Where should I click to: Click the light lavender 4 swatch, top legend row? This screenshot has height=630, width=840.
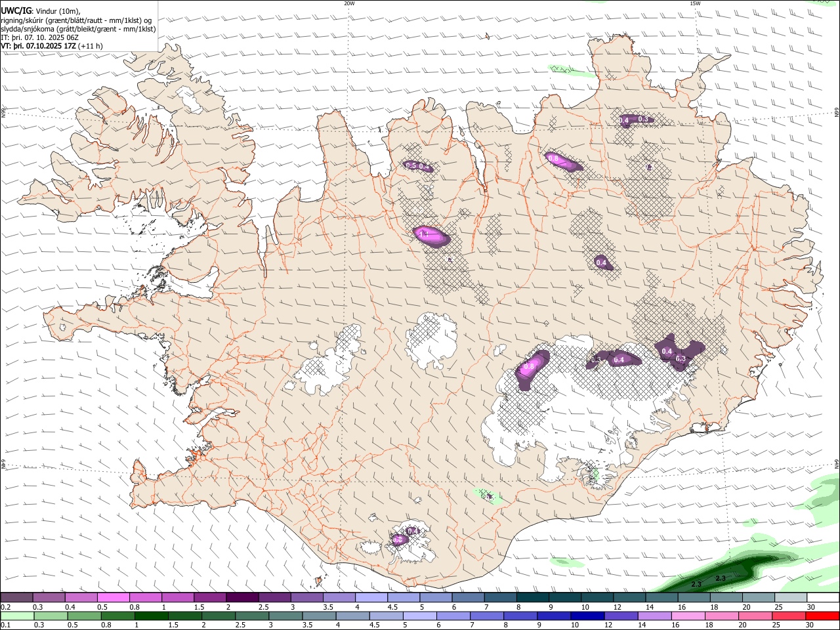(370, 598)
